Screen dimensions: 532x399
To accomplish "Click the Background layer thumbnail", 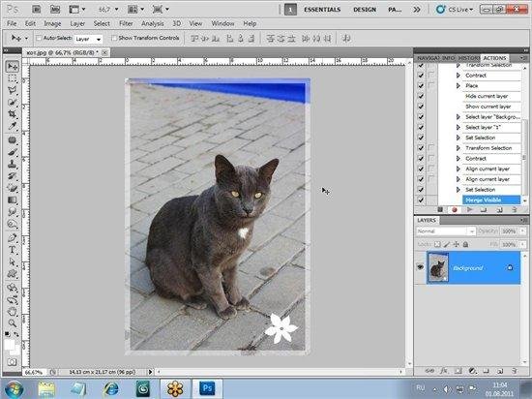I will [438, 267].
